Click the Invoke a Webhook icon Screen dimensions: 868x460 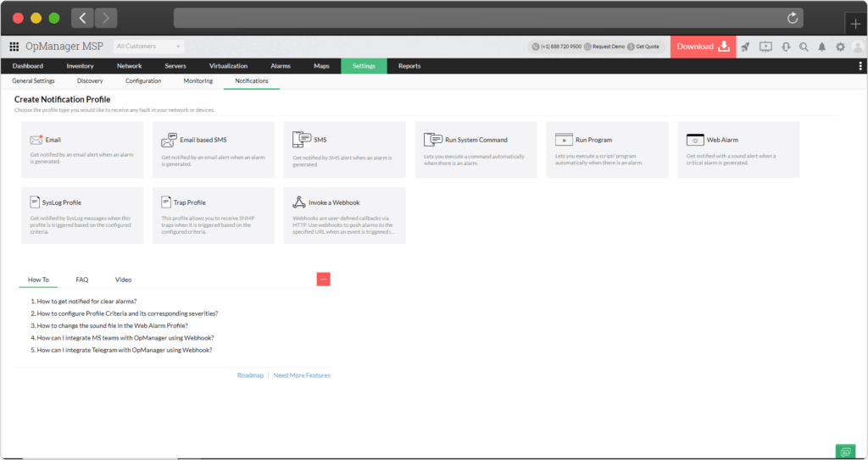click(299, 202)
